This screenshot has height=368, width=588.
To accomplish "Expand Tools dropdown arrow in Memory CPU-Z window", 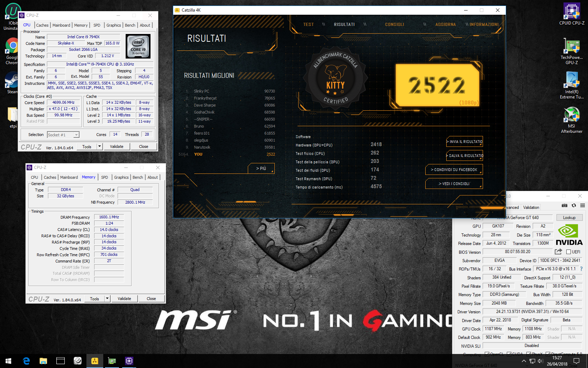I will (107, 299).
